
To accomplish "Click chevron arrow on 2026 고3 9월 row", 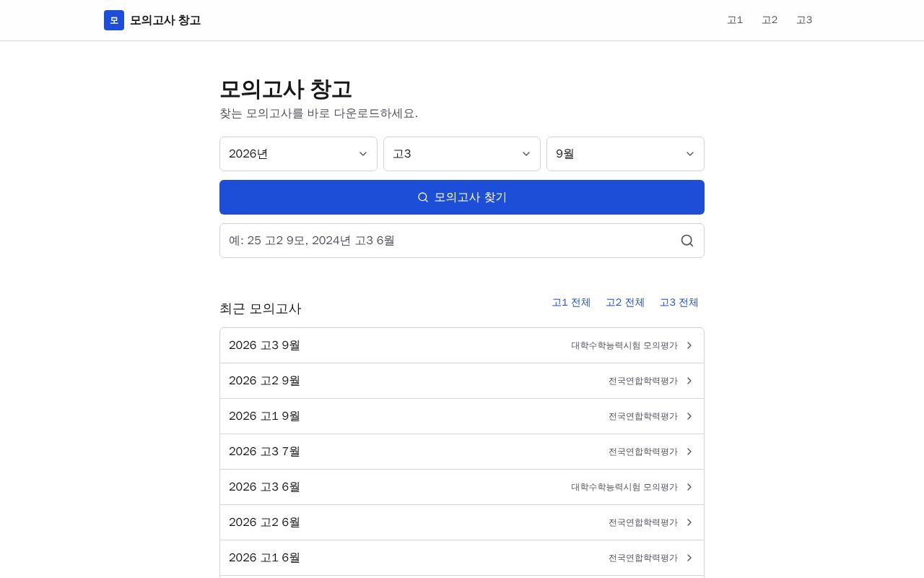I will [x=689, y=345].
